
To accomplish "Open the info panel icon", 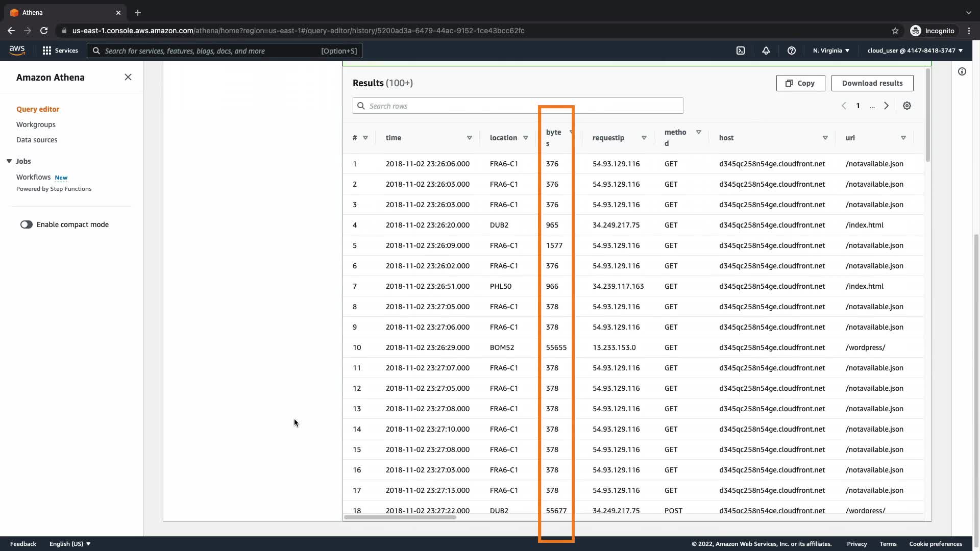I will [x=962, y=71].
